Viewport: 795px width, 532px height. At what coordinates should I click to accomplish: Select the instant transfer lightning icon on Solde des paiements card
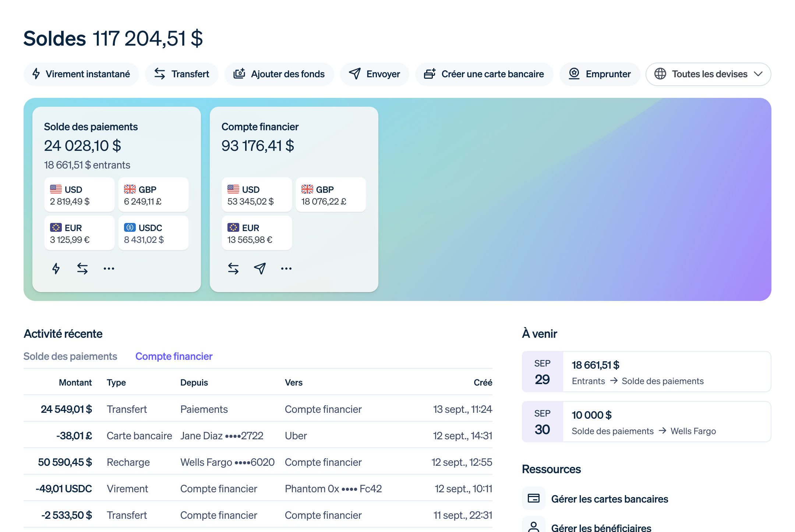[56, 268]
